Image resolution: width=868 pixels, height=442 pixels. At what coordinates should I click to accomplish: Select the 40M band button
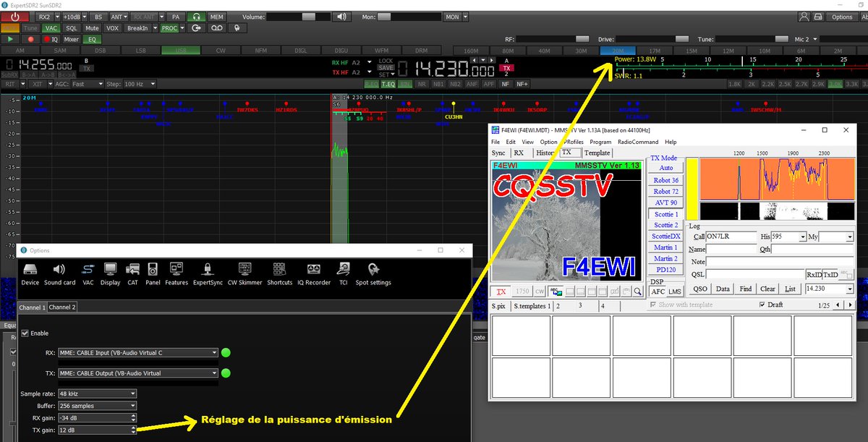[x=544, y=51]
